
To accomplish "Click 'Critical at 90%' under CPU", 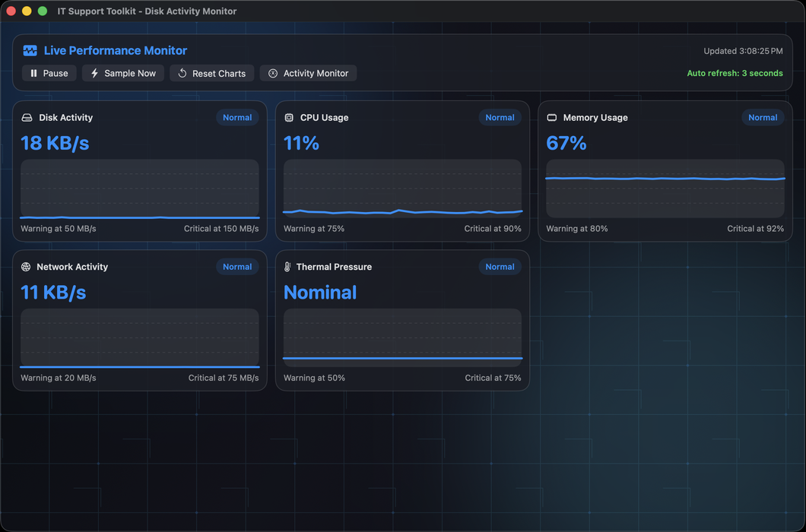I will (493, 229).
